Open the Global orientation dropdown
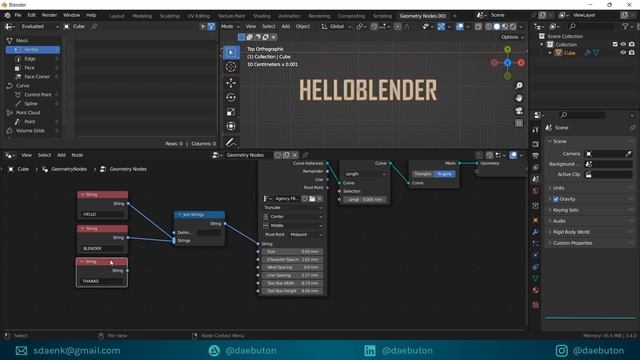The height and width of the screenshot is (360, 640). point(336,27)
